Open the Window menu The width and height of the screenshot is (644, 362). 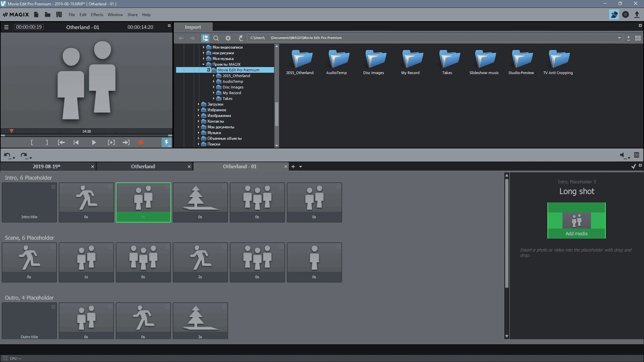115,15
